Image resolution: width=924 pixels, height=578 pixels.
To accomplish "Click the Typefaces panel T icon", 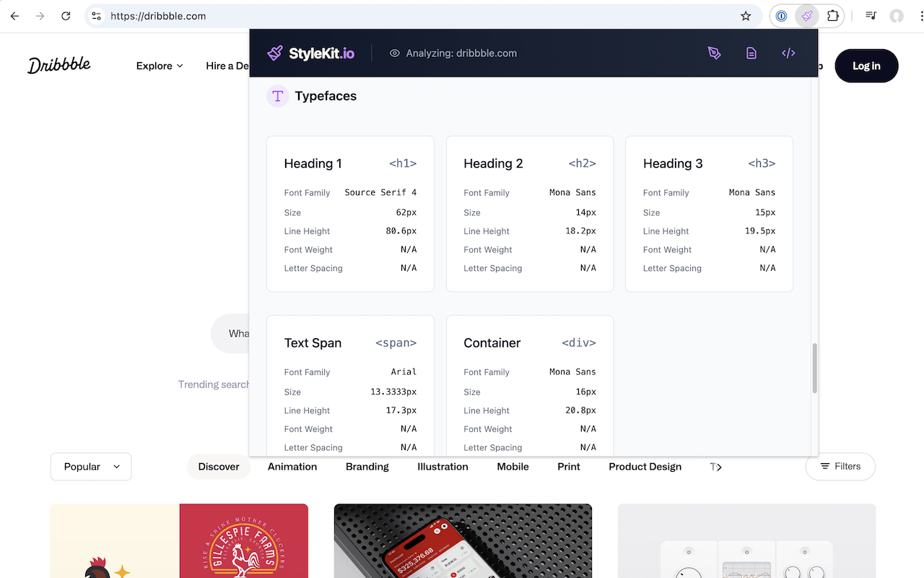I will 278,95.
